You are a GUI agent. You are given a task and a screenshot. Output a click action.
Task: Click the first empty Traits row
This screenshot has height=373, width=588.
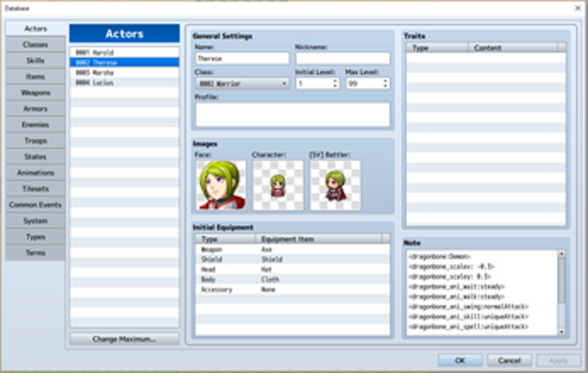point(486,58)
